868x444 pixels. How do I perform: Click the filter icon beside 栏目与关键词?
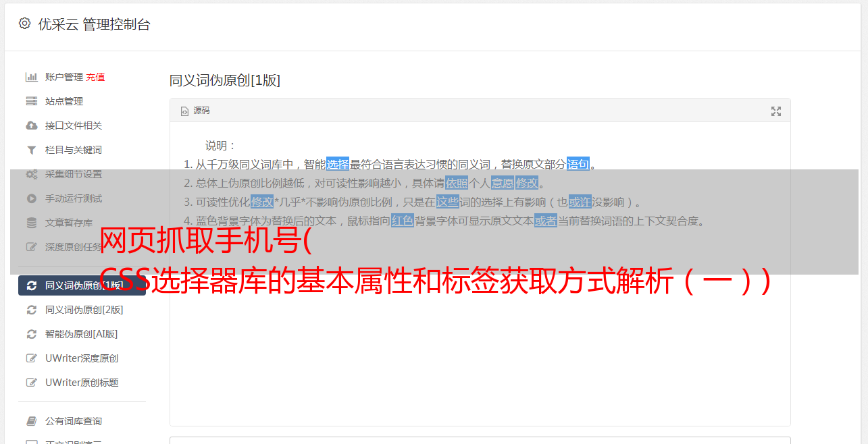31,150
